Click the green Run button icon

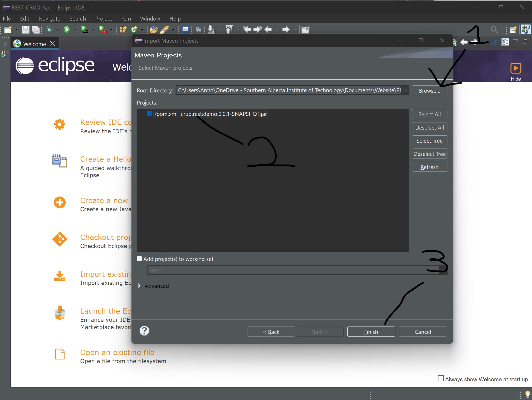(x=67, y=29)
